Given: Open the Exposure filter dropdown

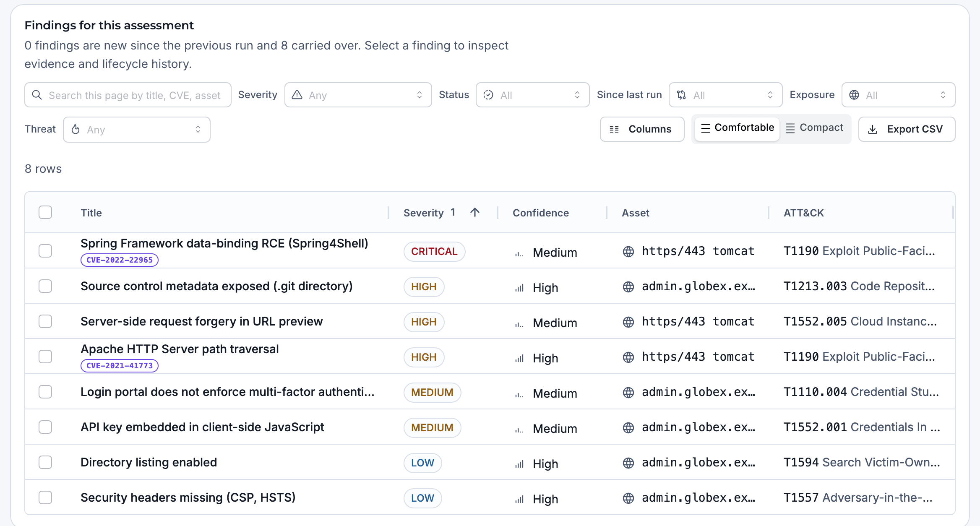Looking at the screenshot, I should click(898, 95).
